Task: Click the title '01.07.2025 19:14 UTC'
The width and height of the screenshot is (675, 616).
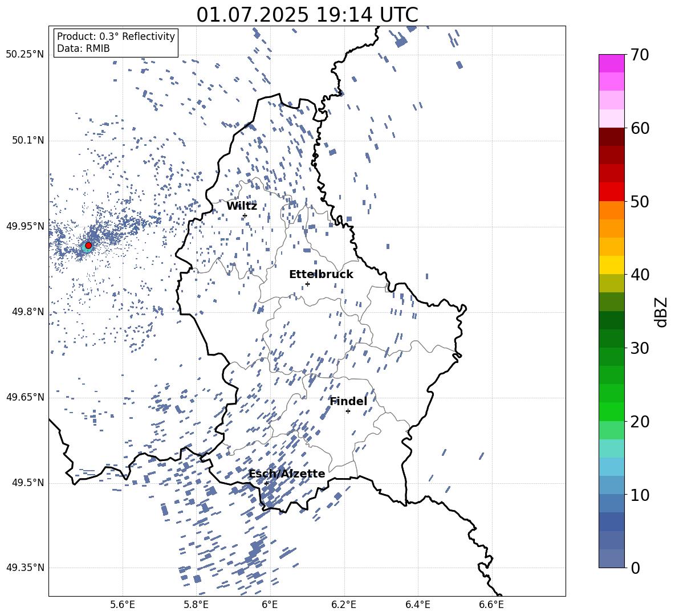Action: point(307,15)
